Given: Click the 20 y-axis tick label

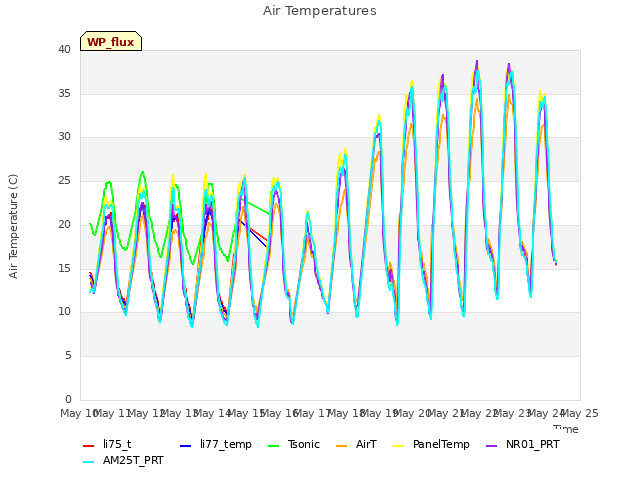Looking at the screenshot, I should pos(64,224).
